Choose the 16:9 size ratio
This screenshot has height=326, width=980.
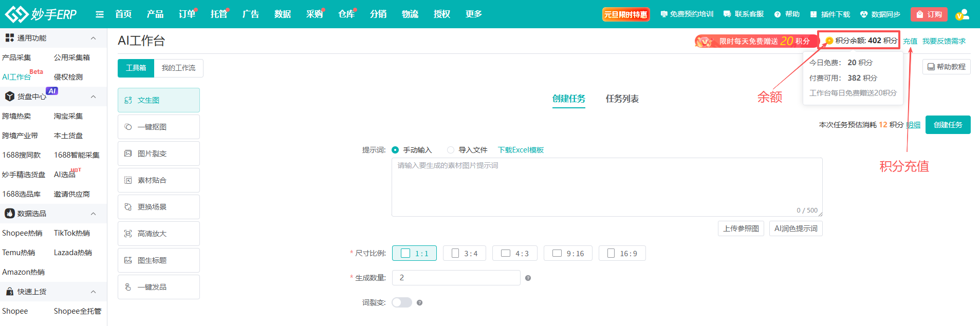pos(622,254)
